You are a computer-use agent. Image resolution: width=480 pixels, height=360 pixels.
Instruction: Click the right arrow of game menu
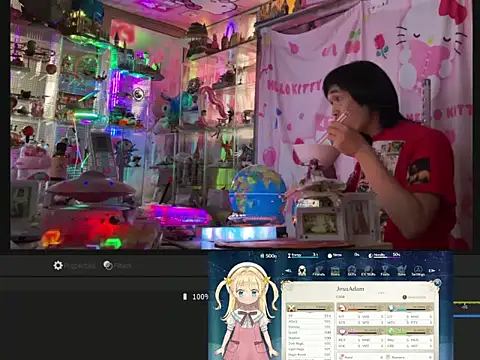coord(432,271)
